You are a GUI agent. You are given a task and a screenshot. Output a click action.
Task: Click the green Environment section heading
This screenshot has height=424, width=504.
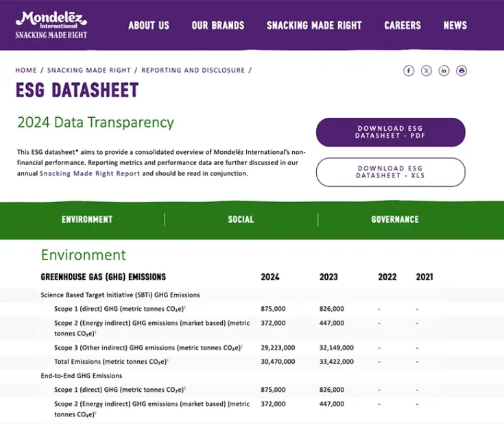[84, 255]
